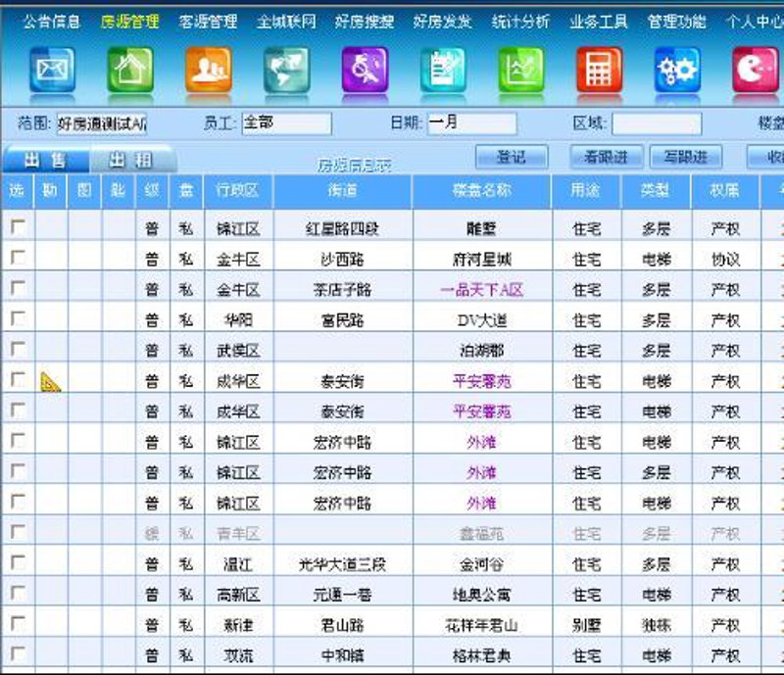Click the 光华大道三段 street cell

point(342,565)
